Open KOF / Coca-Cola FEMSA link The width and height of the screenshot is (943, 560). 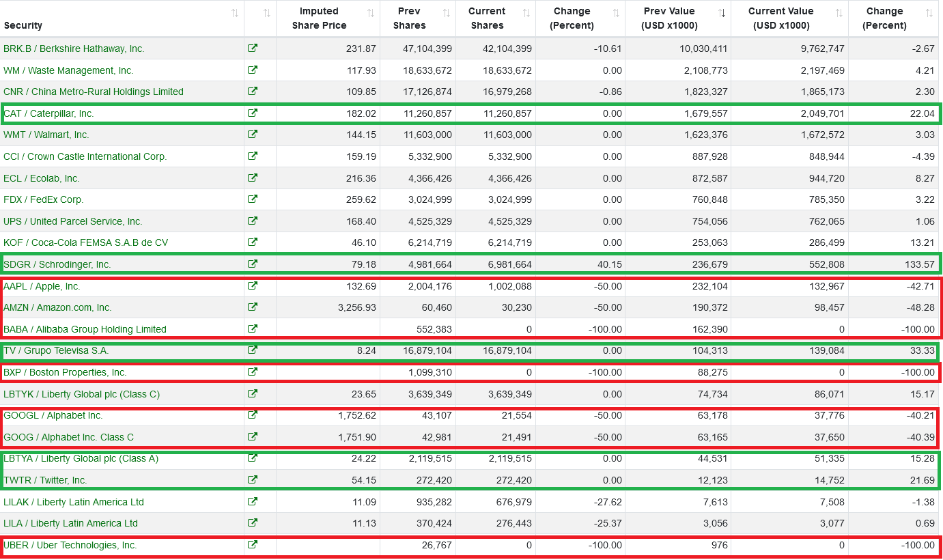(x=85, y=242)
